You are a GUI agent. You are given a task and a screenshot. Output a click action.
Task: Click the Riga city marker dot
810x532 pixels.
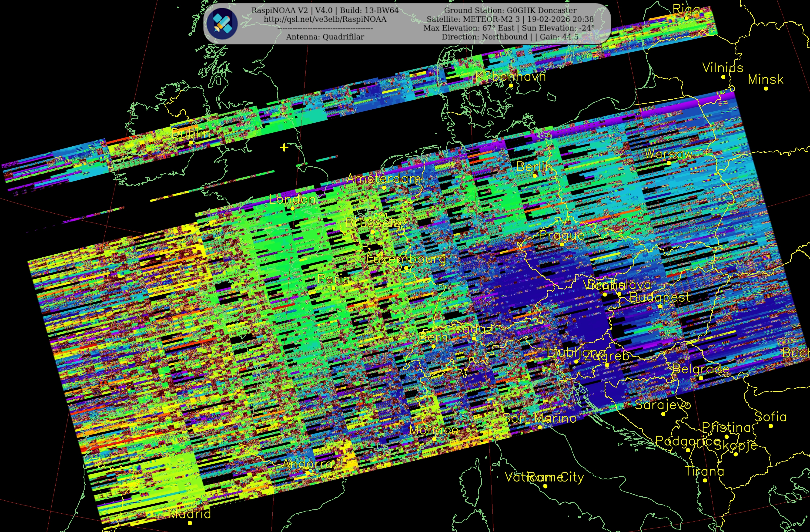686,18
